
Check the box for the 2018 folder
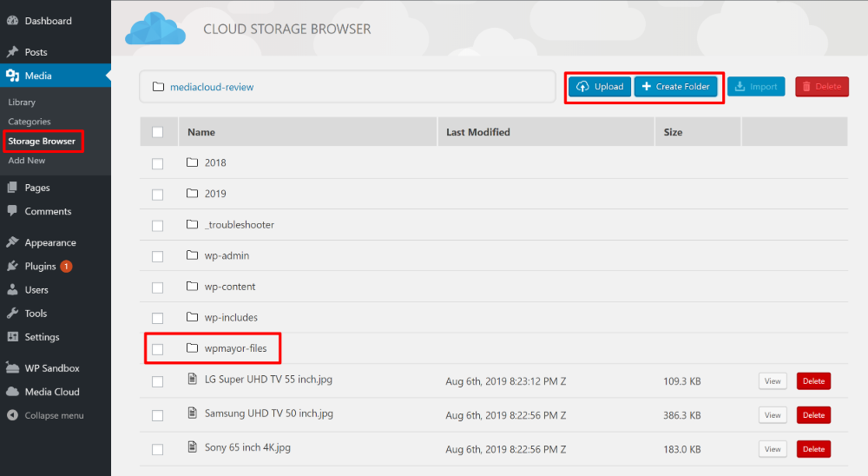coord(158,164)
